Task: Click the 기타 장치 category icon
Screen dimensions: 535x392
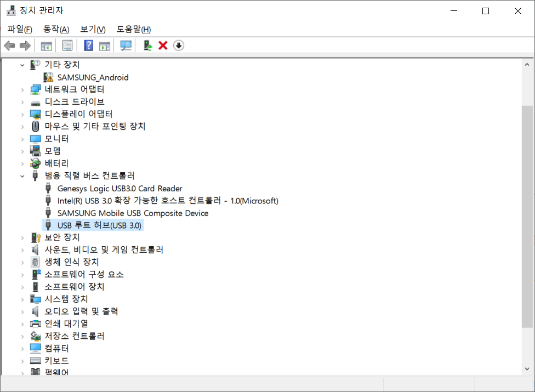Action: 35,65
